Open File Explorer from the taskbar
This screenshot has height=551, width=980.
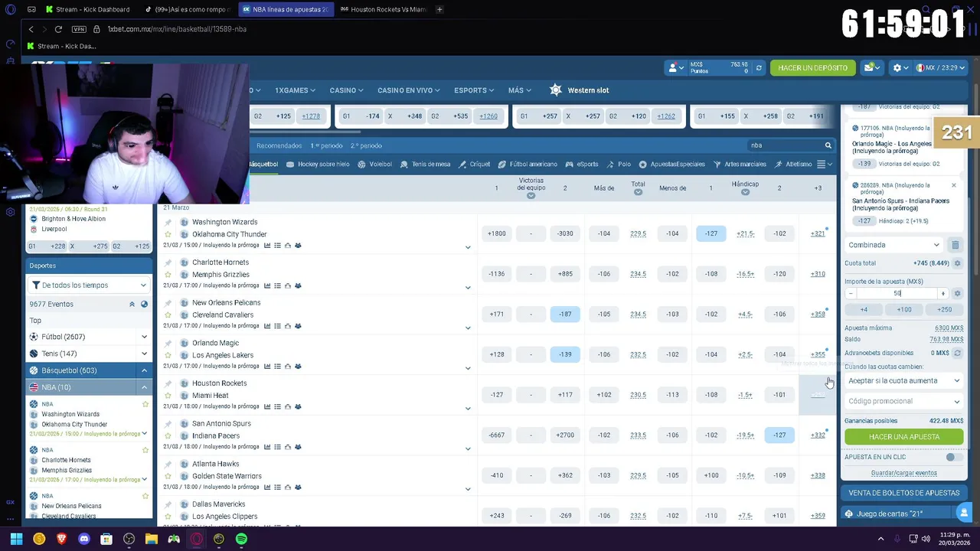point(152,539)
